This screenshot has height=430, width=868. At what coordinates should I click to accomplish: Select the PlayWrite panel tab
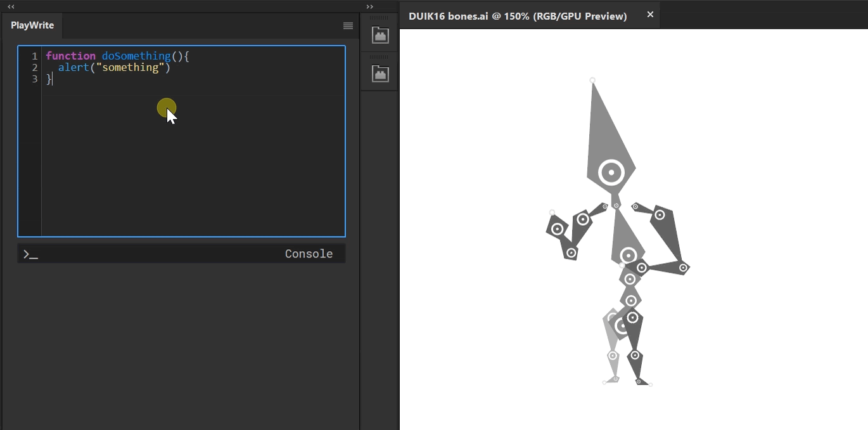(x=32, y=25)
